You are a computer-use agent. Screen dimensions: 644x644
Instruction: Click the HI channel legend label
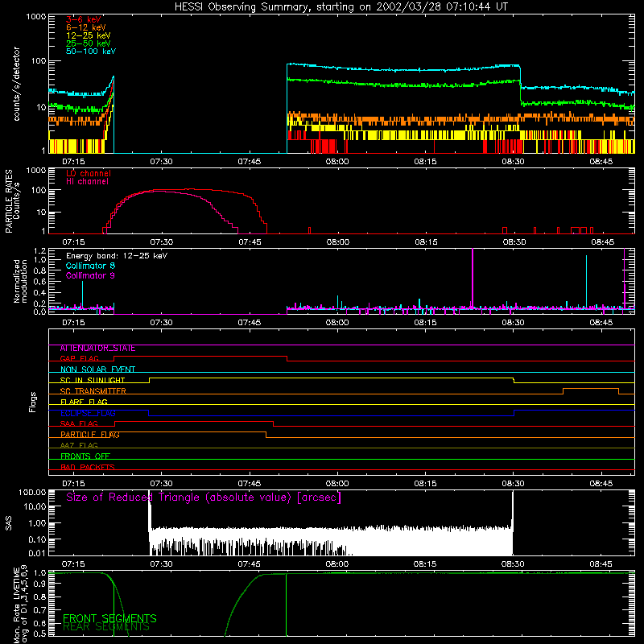87,182
